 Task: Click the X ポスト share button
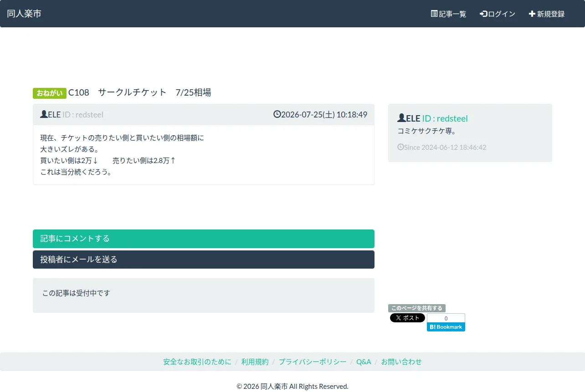pos(407,318)
